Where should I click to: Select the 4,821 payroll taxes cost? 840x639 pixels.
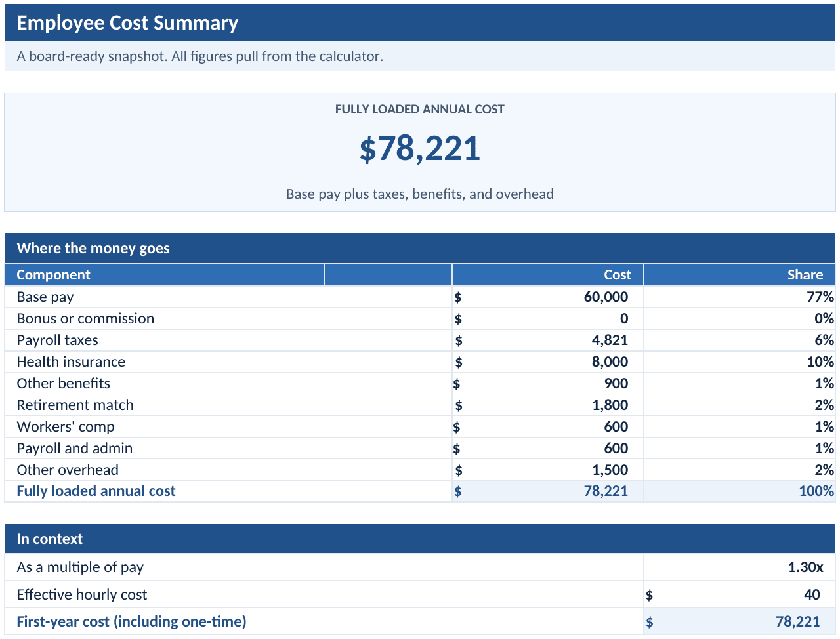(548, 340)
